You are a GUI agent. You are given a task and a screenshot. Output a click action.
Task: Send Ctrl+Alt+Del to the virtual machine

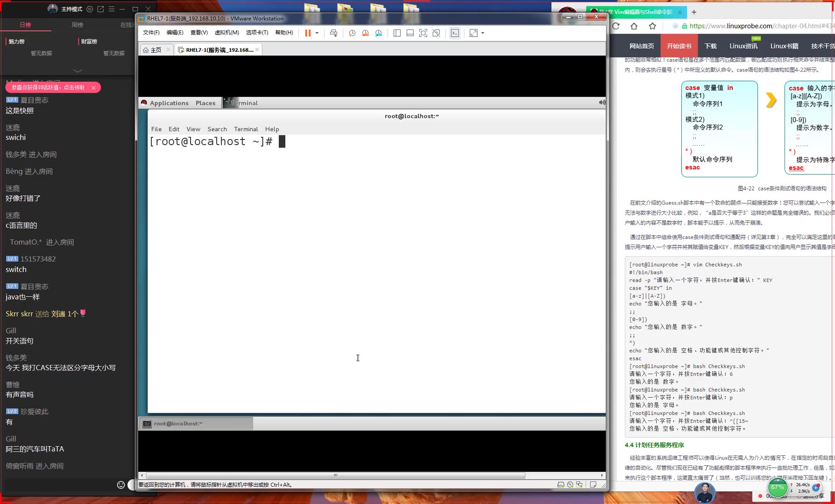click(x=333, y=33)
